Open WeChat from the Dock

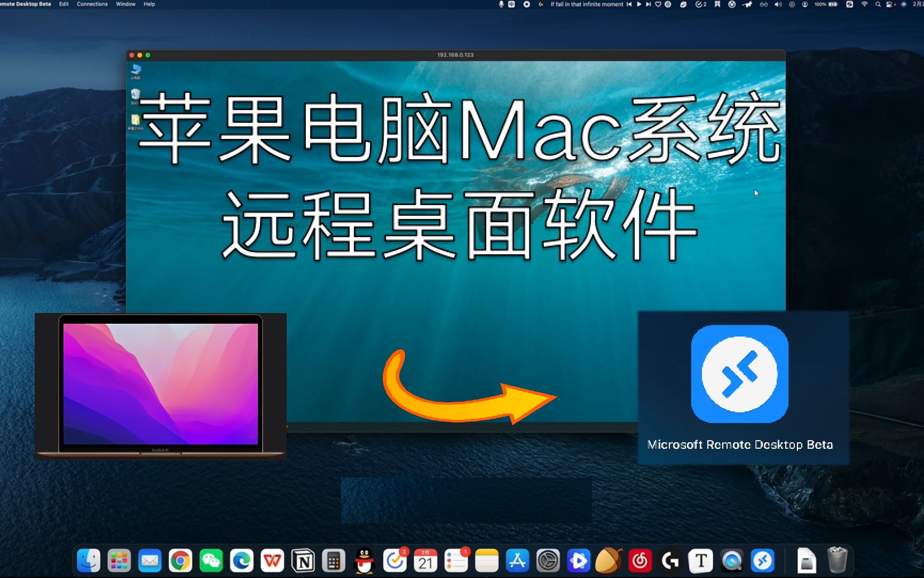click(211, 560)
